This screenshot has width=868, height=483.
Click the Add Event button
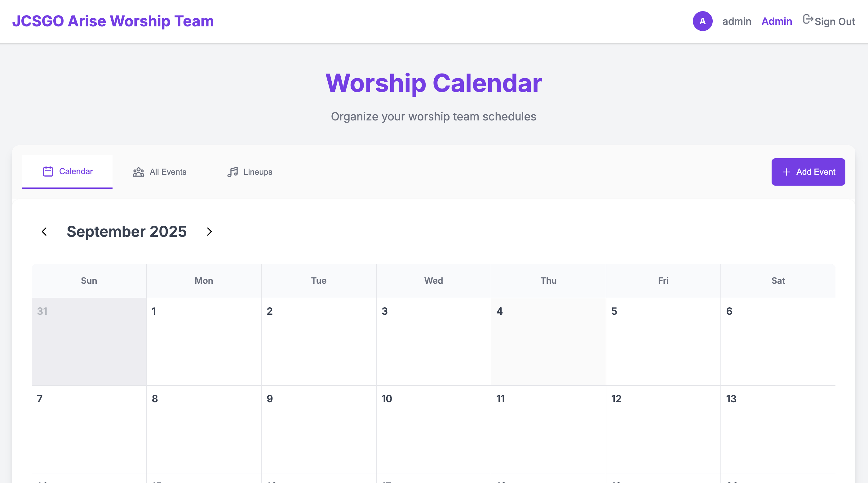click(x=808, y=172)
